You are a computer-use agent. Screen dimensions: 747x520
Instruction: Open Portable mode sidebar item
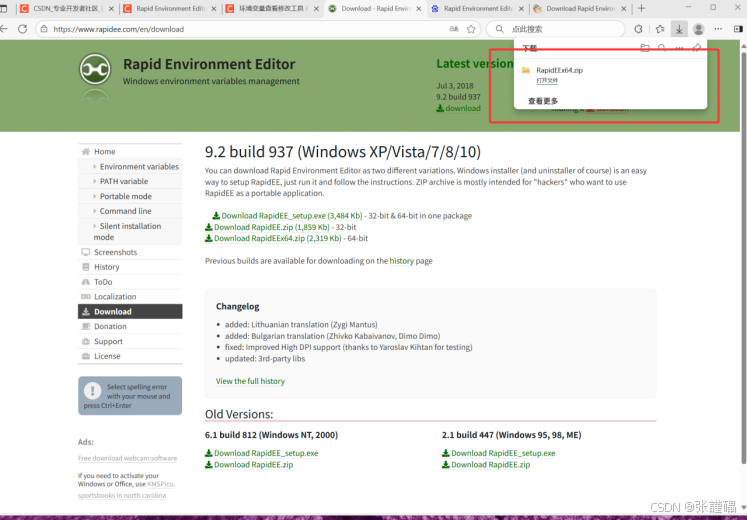point(130,196)
